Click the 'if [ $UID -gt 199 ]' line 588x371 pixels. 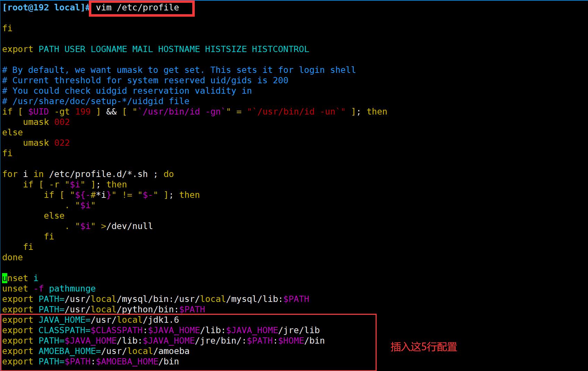195,112
